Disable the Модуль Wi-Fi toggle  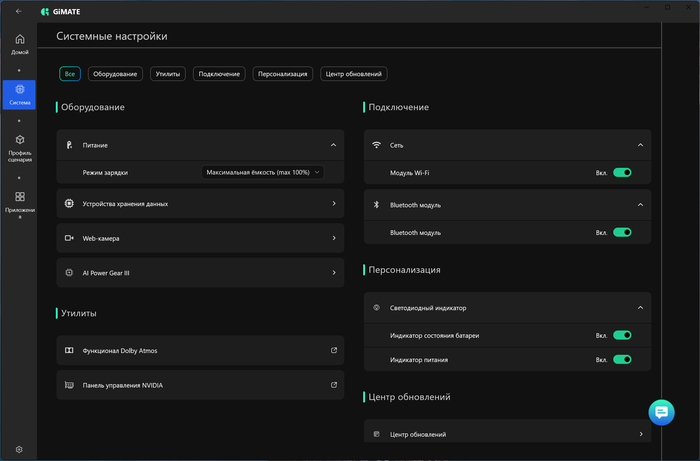(x=622, y=173)
